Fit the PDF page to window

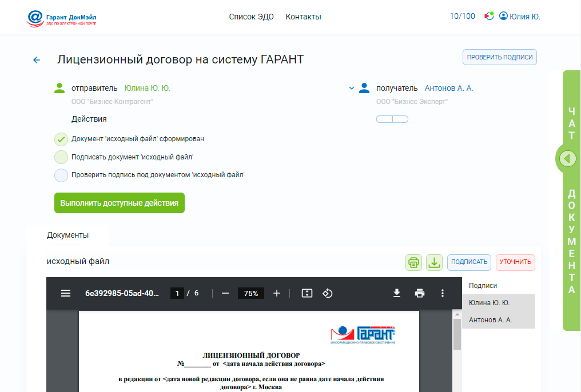point(307,293)
